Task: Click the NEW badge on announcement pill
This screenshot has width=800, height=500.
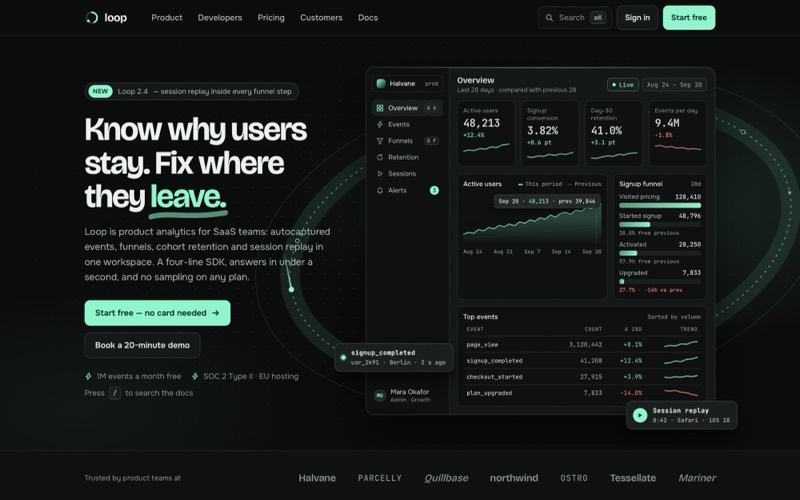Action: click(x=100, y=91)
